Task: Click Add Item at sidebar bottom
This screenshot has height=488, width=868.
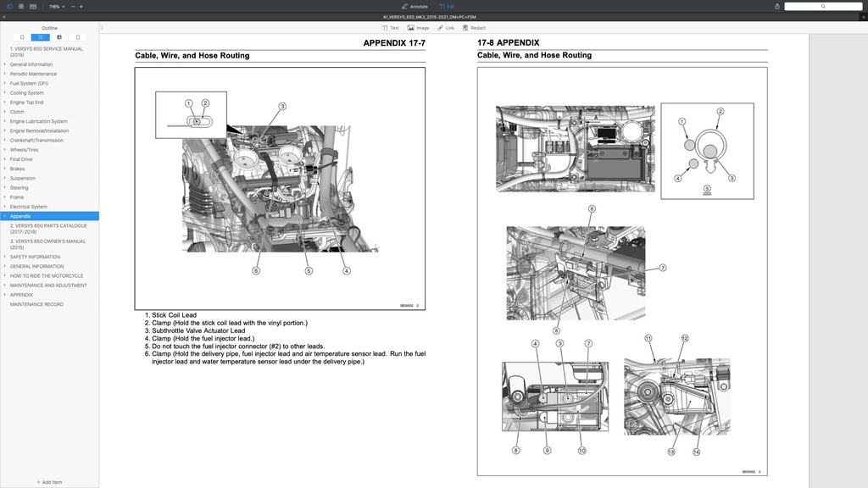Action: [49, 482]
